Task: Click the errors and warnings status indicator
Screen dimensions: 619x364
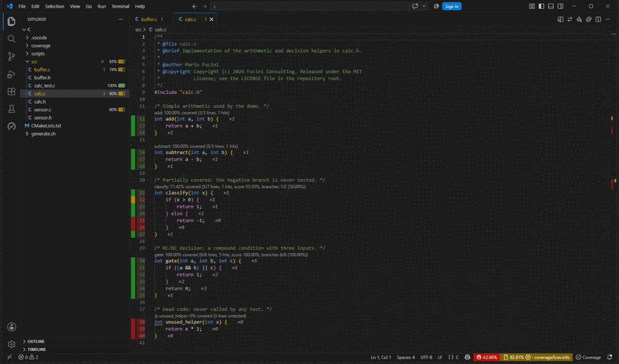Action: point(28,357)
